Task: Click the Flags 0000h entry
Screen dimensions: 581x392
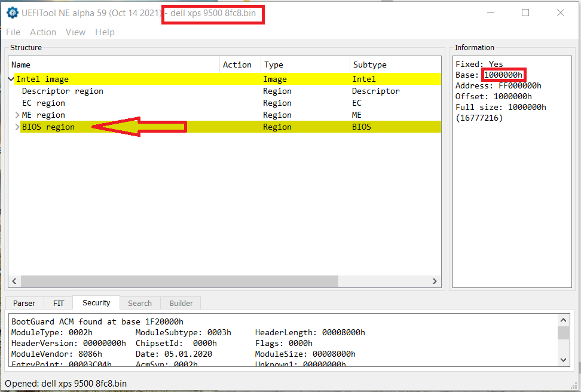Action: click(x=284, y=343)
